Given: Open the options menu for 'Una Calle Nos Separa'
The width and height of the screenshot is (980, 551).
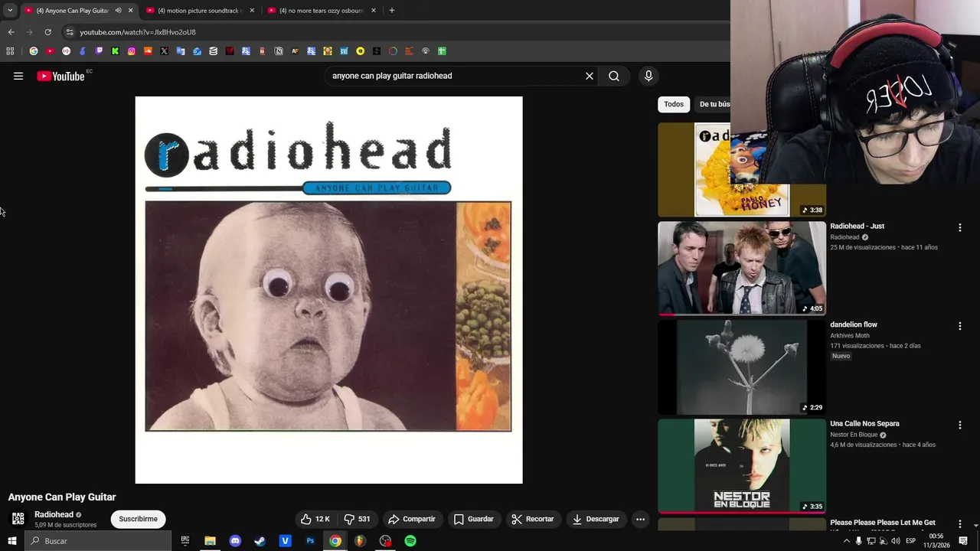Looking at the screenshot, I should pos(960,425).
